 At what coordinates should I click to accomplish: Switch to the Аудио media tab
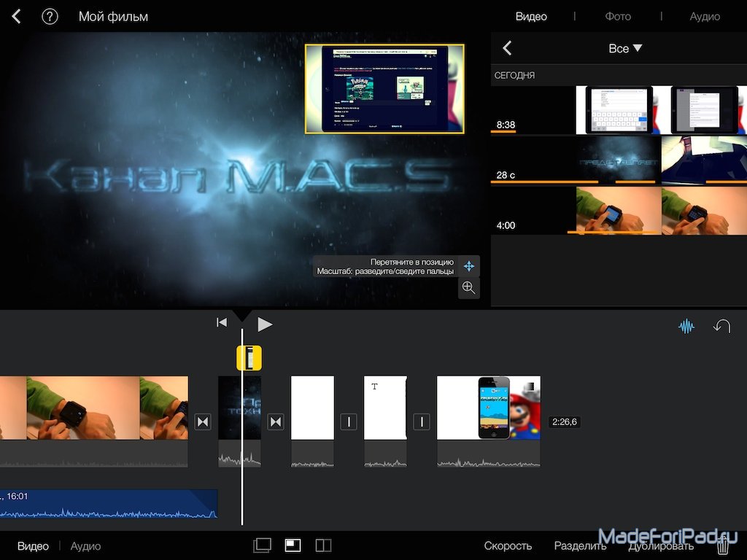tap(705, 17)
